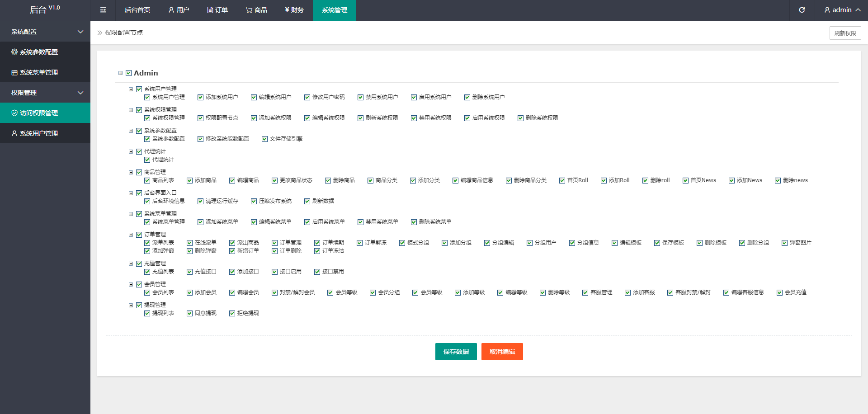Collapse the 系统配置 sidebar section
868x414 pixels.
pos(80,32)
